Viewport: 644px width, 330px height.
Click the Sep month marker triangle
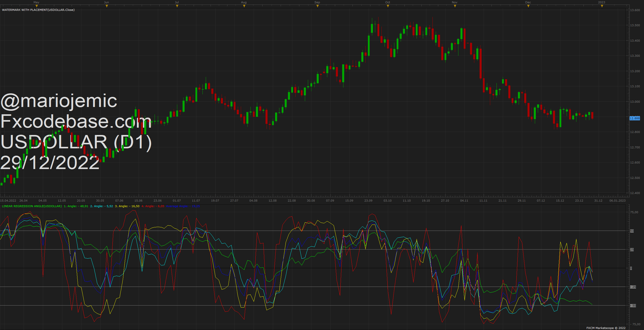point(317,6)
